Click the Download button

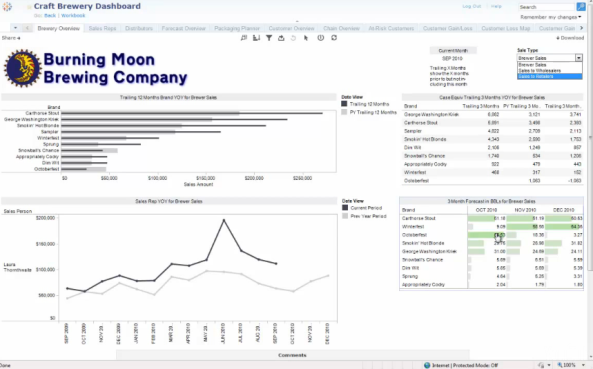pos(570,38)
